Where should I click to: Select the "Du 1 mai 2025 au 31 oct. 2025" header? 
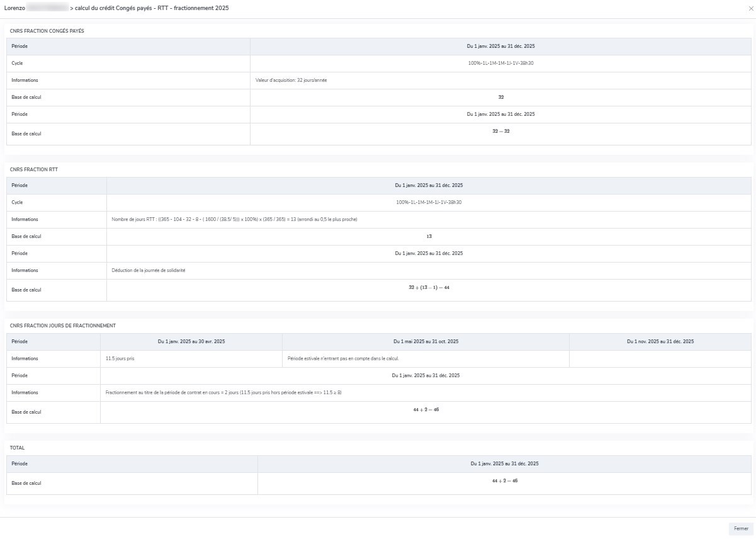[x=426, y=341]
